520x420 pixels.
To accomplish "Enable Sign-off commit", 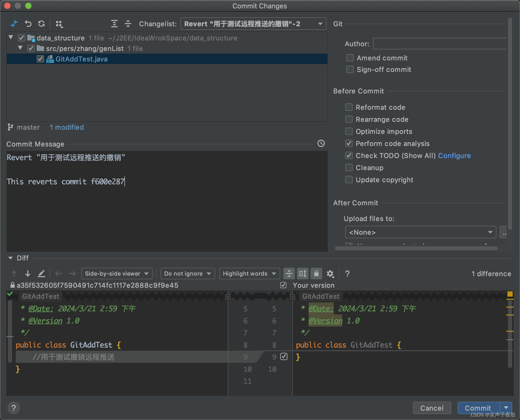I will 350,69.
